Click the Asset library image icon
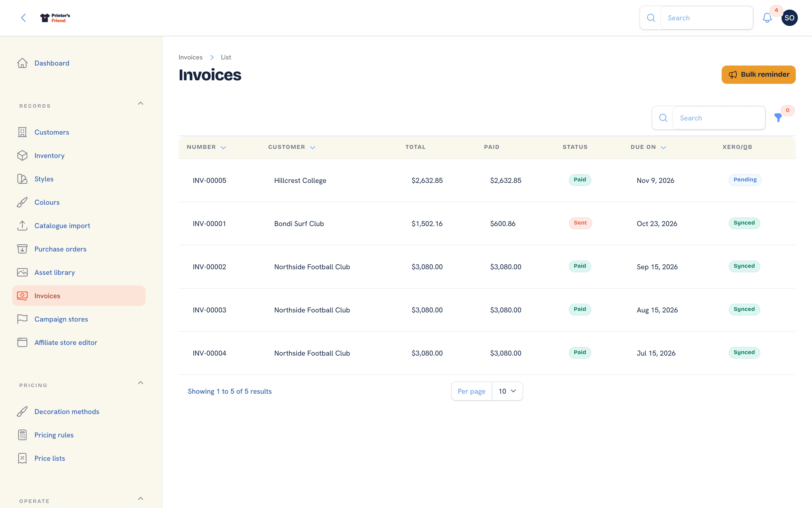Screen dimensions: 812x508 [23, 273]
